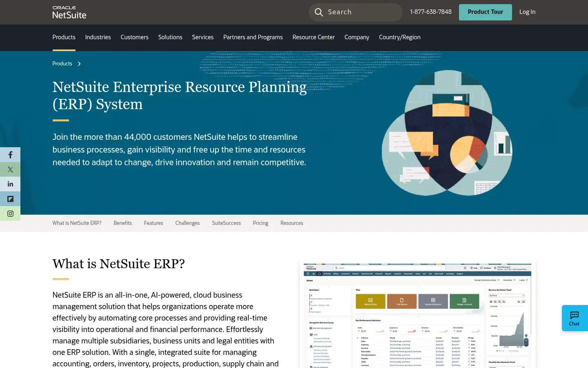Click the NetSuite dashboard screenshot thumbnail
588x368 pixels.
tap(417, 315)
